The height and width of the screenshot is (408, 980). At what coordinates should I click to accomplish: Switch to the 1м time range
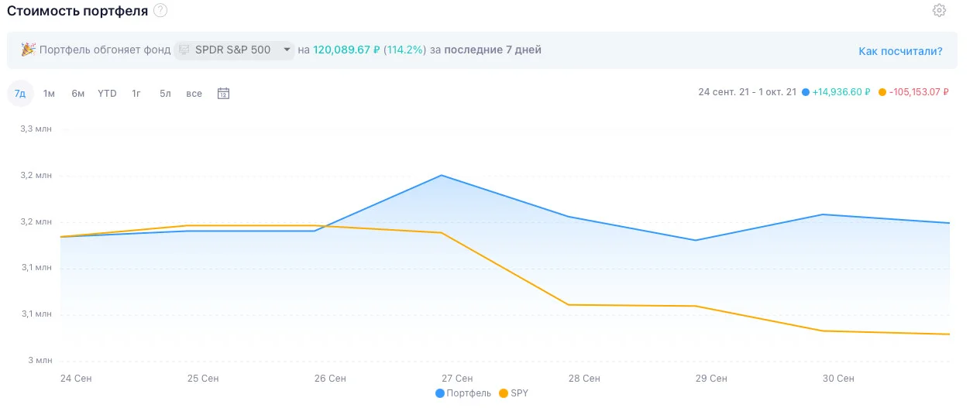pos(49,94)
